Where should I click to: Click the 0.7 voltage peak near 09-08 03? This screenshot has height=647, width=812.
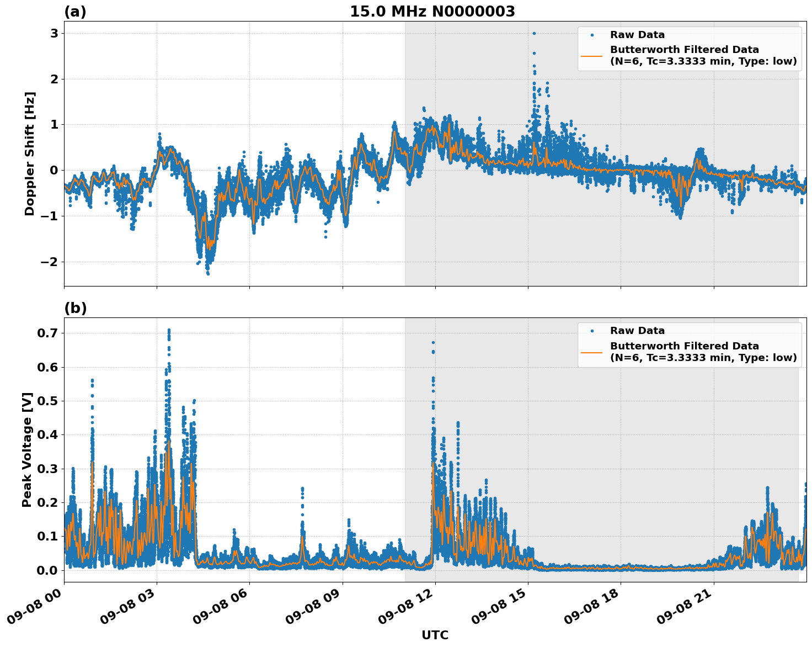(169, 328)
